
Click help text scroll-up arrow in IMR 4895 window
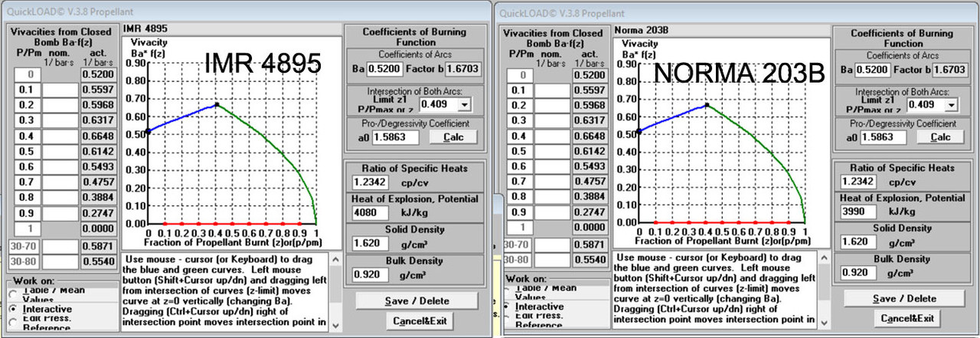click(x=335, y=260)
